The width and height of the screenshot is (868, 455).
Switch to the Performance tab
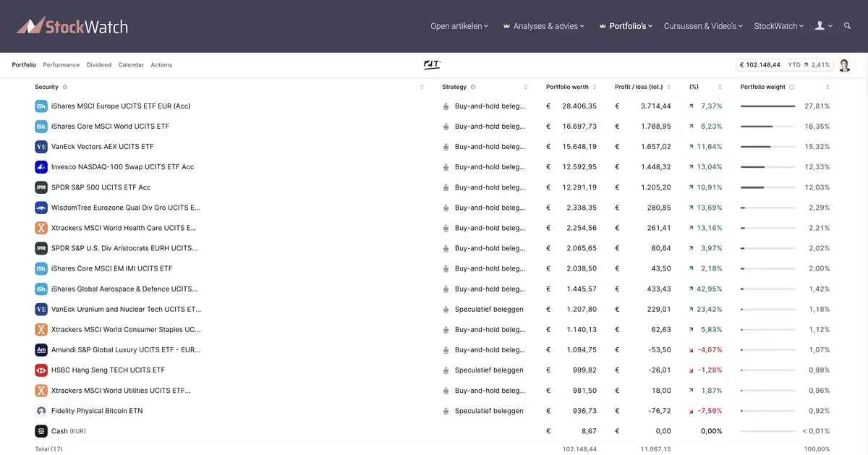(x=61, y=65)
